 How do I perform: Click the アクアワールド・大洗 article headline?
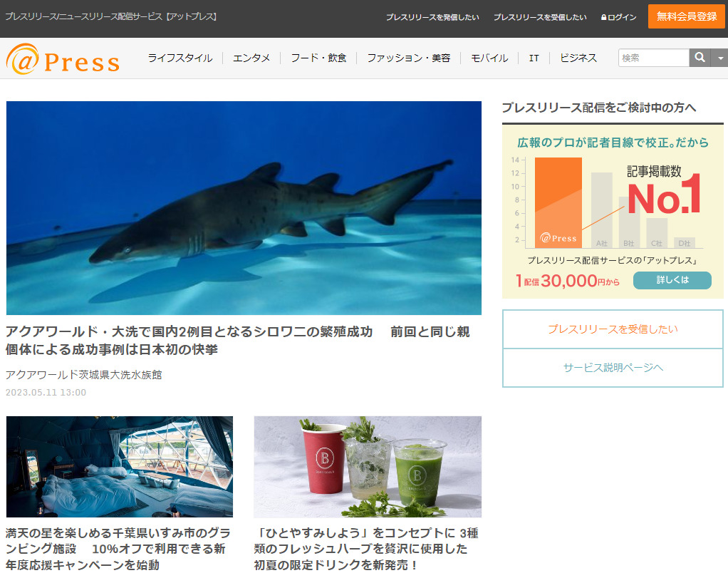pyautogui.click(x=238, y=340)
